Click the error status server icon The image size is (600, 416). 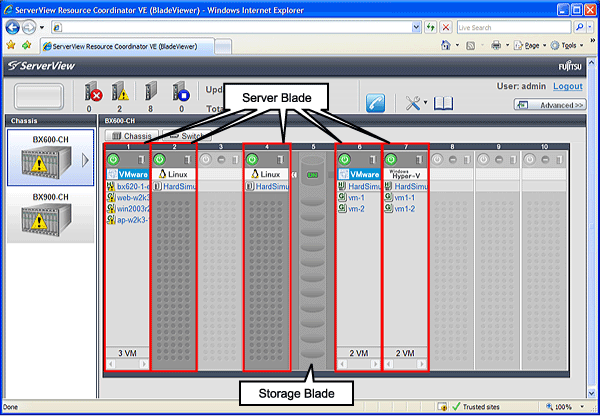pyautogui.click(x=93, y=91)
